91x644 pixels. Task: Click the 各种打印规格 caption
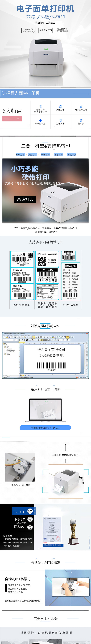(71, 305)
